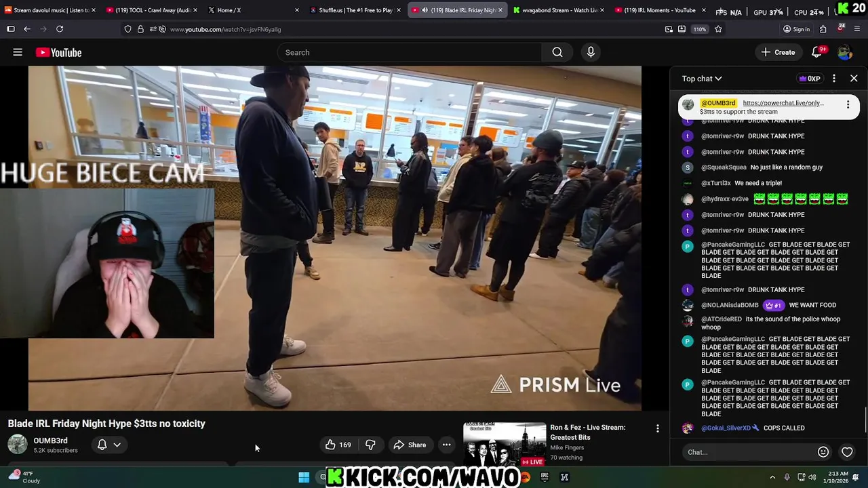Toggle the channel notification bell
Screen dimensions: 868x488
(102, 445)
